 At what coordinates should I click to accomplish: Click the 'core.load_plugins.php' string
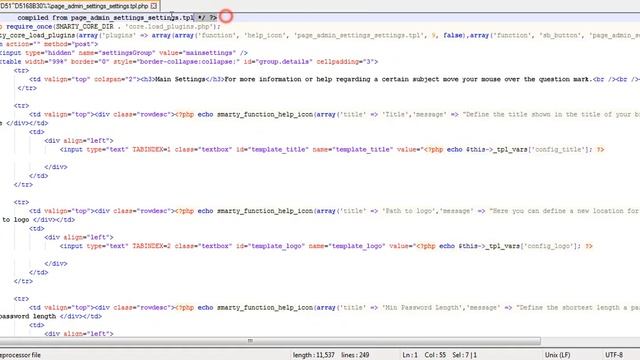(169, 27)
